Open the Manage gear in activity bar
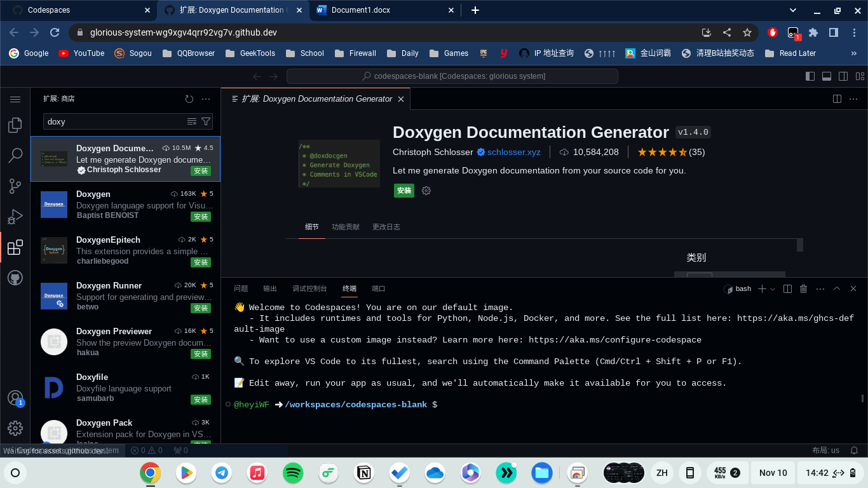868x488 pixels. pos(15,428)
